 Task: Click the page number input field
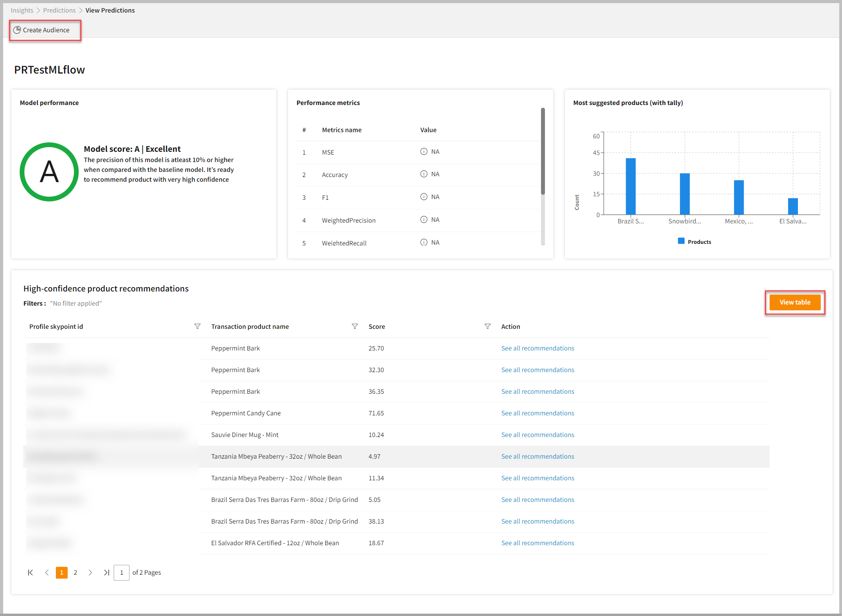[122, 572]
